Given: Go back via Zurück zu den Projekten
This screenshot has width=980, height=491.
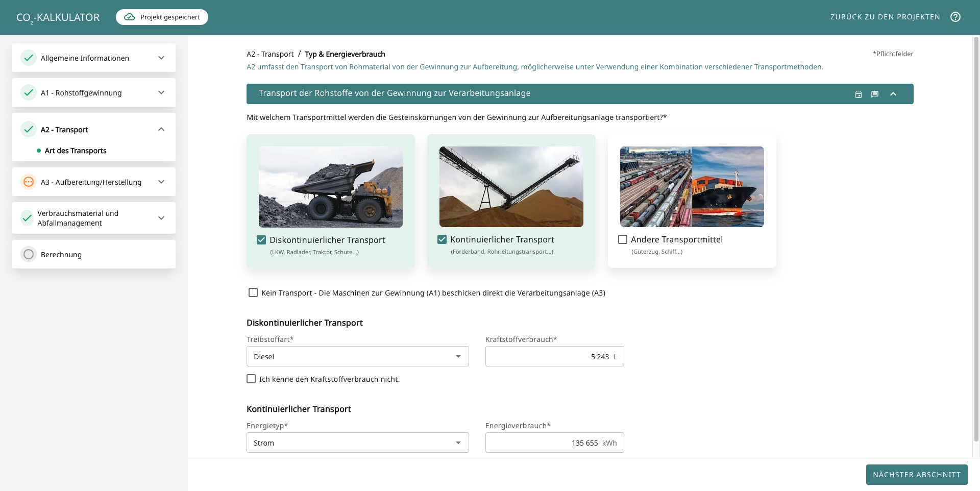Looking at the screenshot, I should click(x=885, y=17).
